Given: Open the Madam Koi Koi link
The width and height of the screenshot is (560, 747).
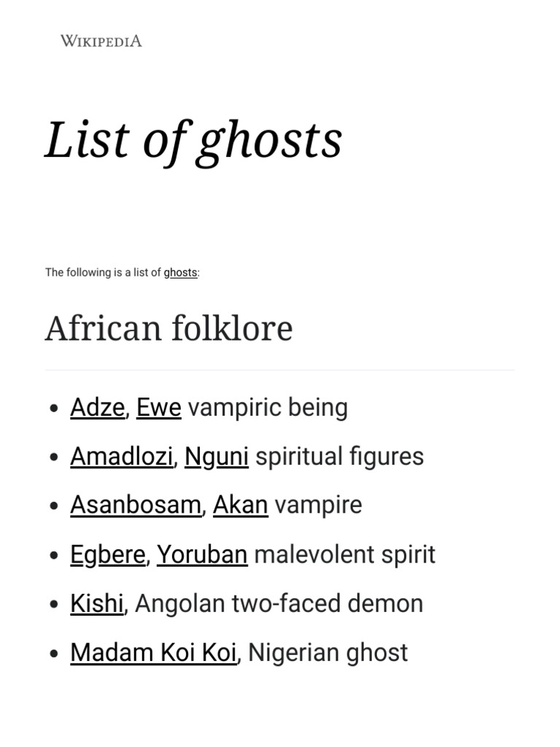Looking at the screenshot, I should [153, 652].
